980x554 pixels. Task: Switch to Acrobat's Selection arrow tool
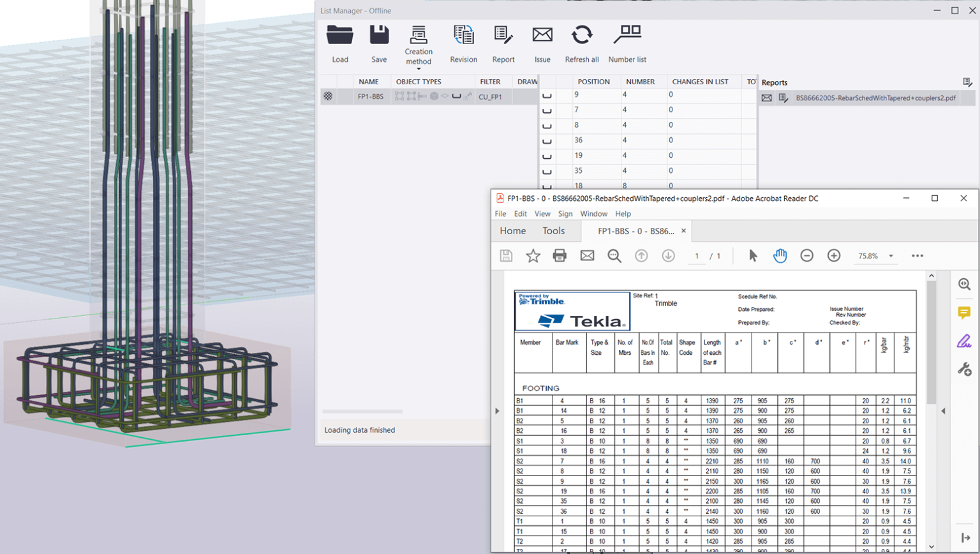(754, 255)
